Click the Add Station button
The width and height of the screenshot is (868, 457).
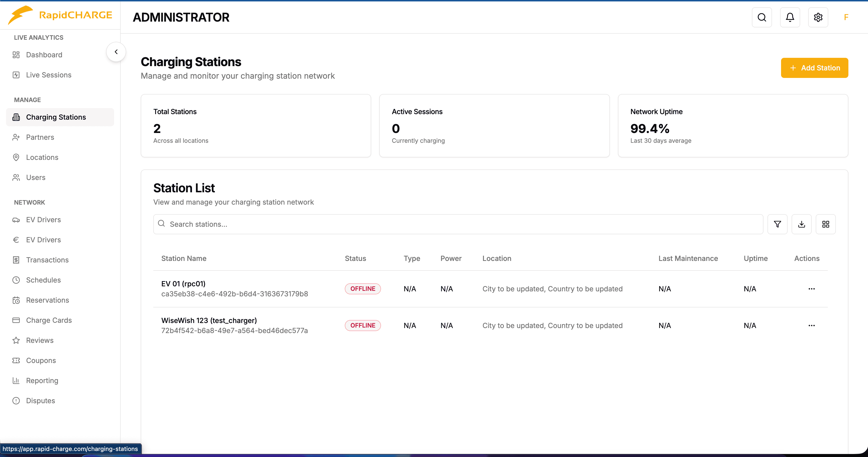click(x=814, y=68)
